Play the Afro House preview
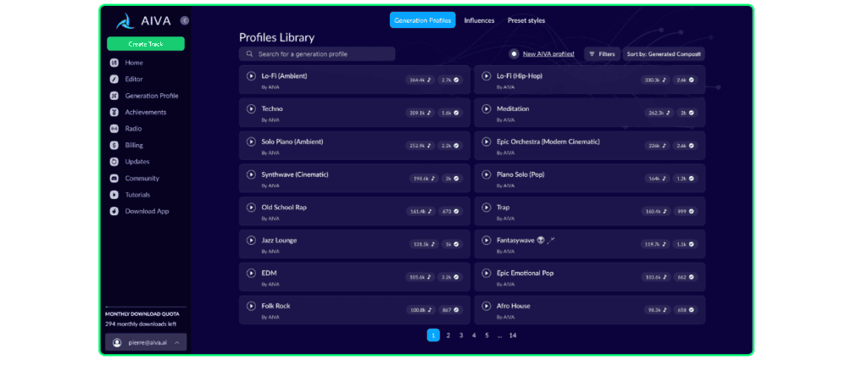The width and height of the screenshot is (868, 377). tap(486, 306)
